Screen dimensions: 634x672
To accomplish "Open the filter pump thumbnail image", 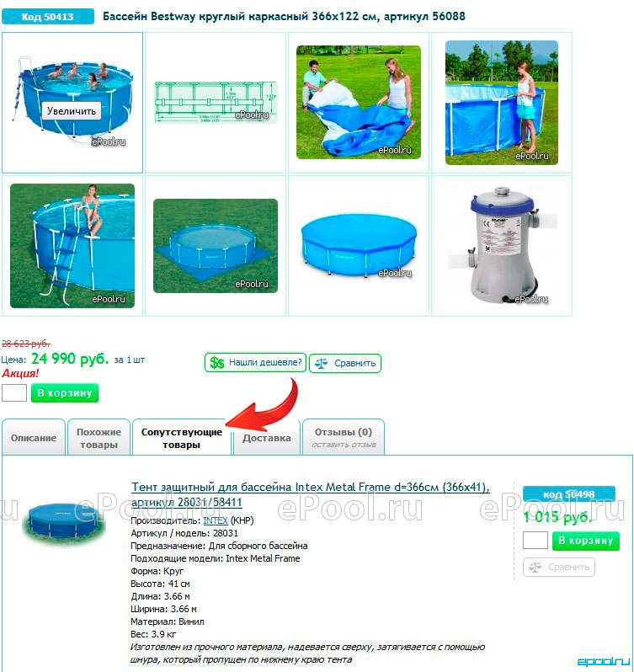I will click(502, 246).
